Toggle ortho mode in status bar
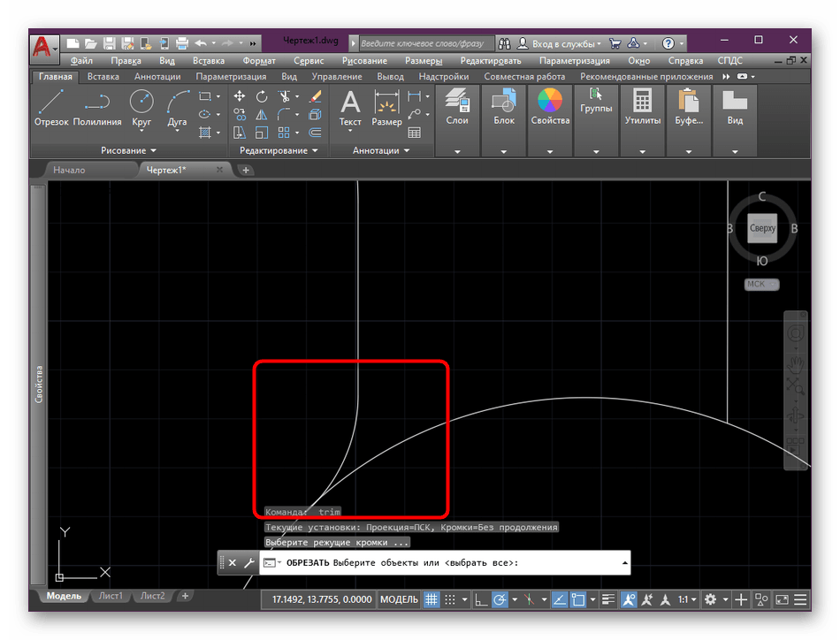The width and height of the screenshot is (840, 640). pyautogui.click(x=481, y=599)
